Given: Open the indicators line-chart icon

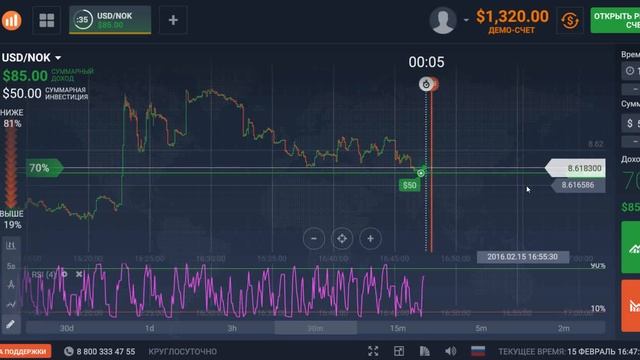Looking at the screenshot, I should (11, 304).
